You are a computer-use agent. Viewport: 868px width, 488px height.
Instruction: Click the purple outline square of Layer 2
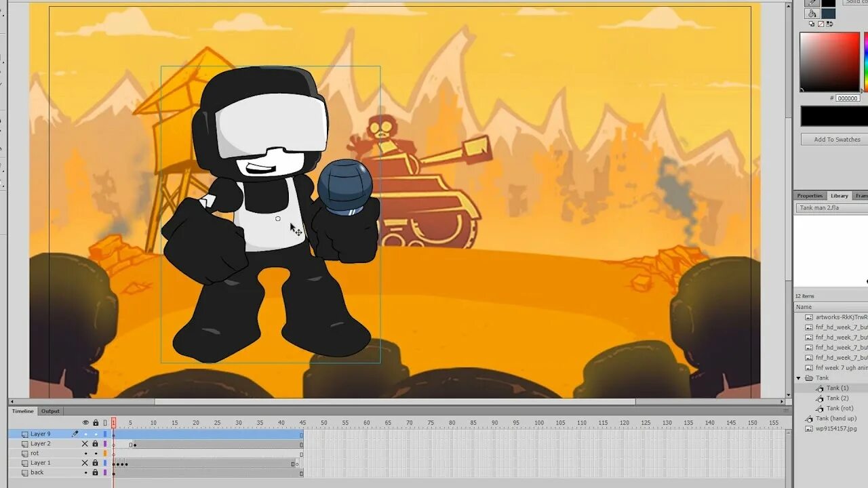point(105,443)
